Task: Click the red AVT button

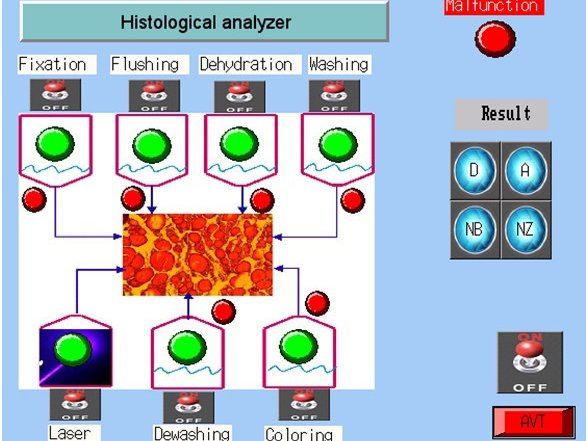Action: point(533,422)
